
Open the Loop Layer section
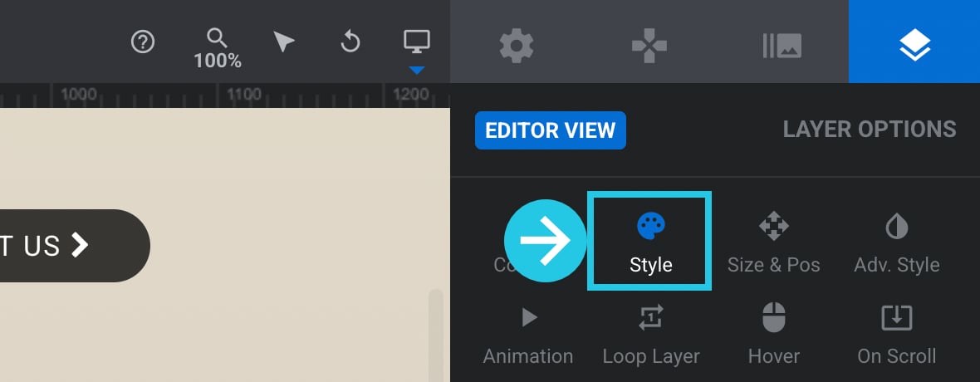(x=650, y=335)
